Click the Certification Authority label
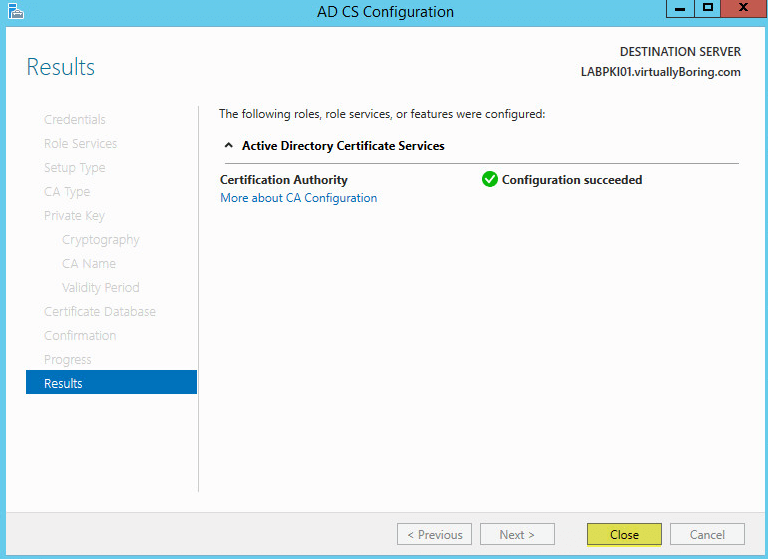Image resolution: width=768 pixels, height=559 pixels. point(284,180)
